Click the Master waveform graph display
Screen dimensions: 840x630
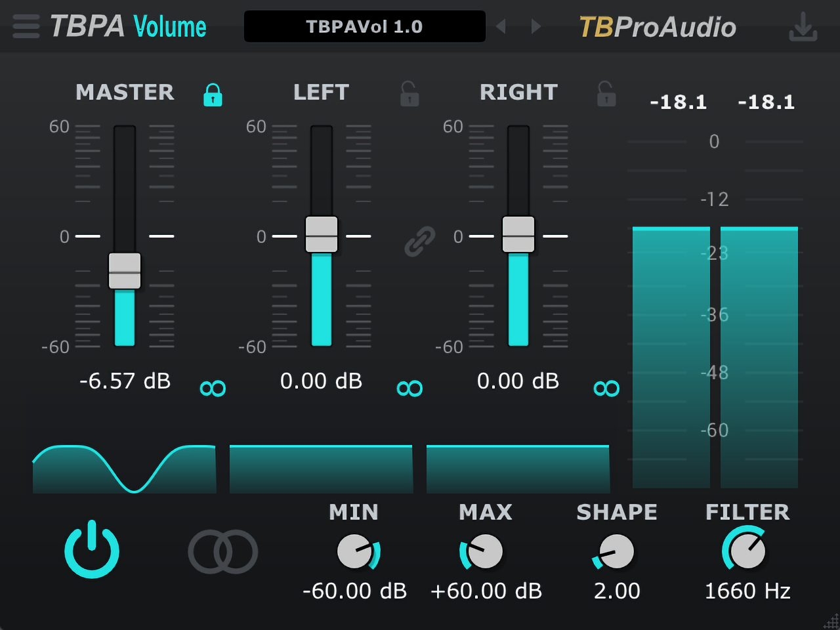point(125,469)
